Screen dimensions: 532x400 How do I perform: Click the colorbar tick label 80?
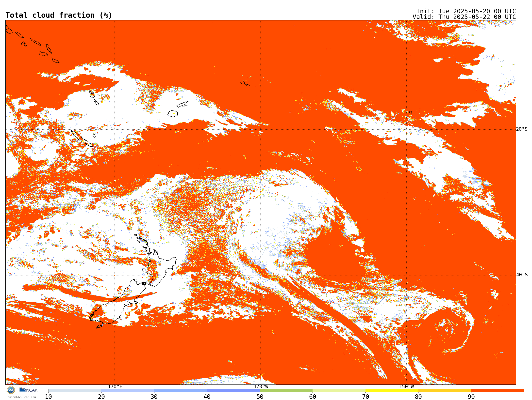(x=418, y=397)
